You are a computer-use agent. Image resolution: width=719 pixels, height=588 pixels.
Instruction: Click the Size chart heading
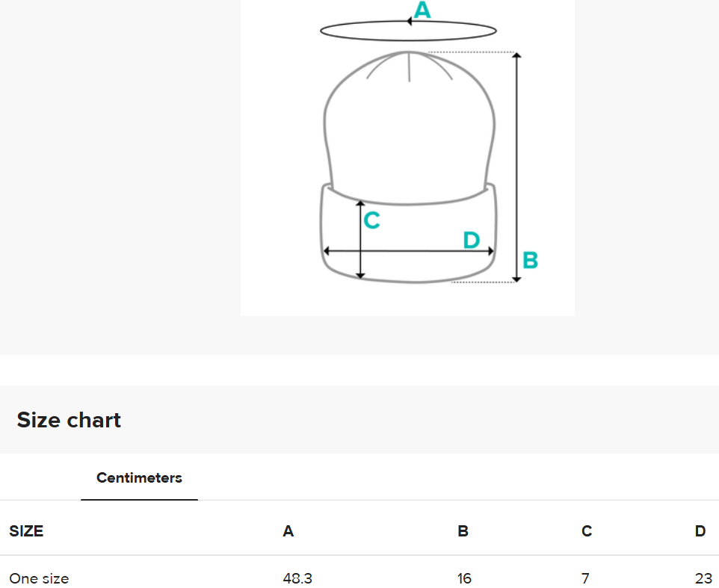(x=69, y=420)
